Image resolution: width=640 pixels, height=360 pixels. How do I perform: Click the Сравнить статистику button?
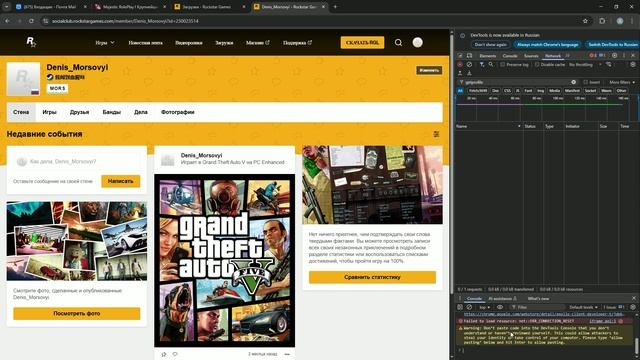[372, 277]
